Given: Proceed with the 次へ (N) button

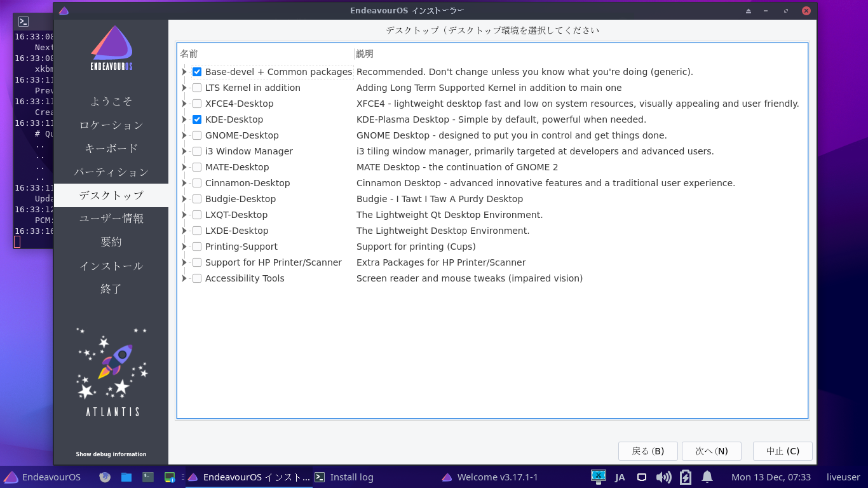Looking at the screenshot, I should pyautogui.click(x=711, y=451).
